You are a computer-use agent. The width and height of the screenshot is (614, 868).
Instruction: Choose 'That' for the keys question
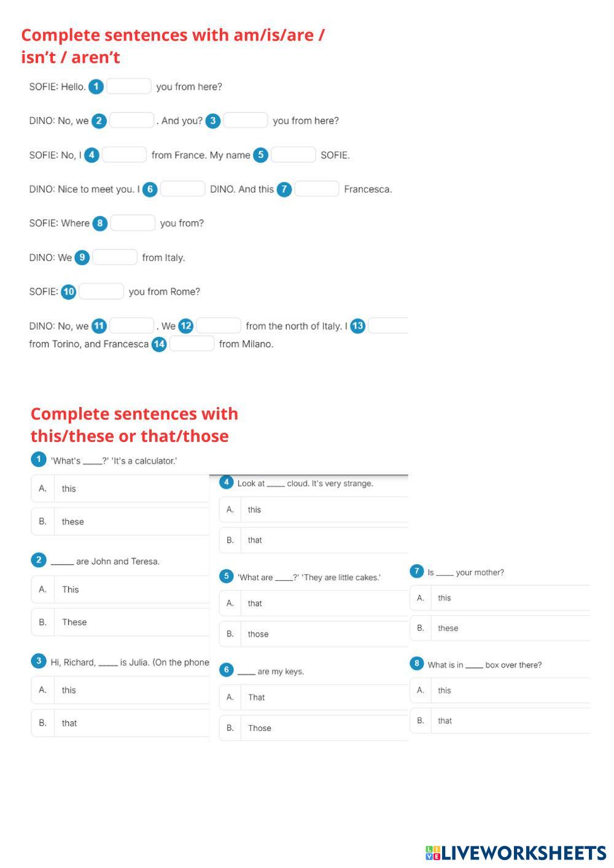[313, 697]
